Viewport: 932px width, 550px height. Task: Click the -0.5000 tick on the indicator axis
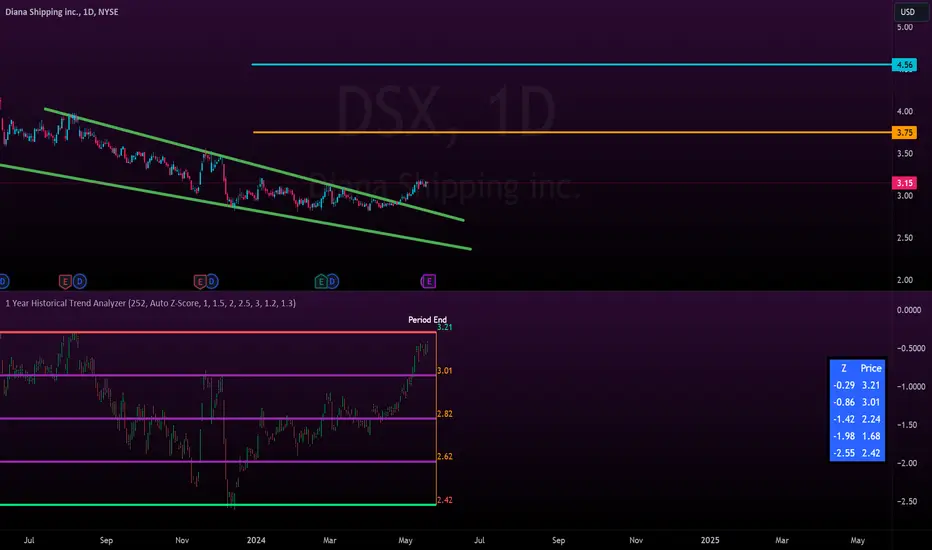[910, 348]
